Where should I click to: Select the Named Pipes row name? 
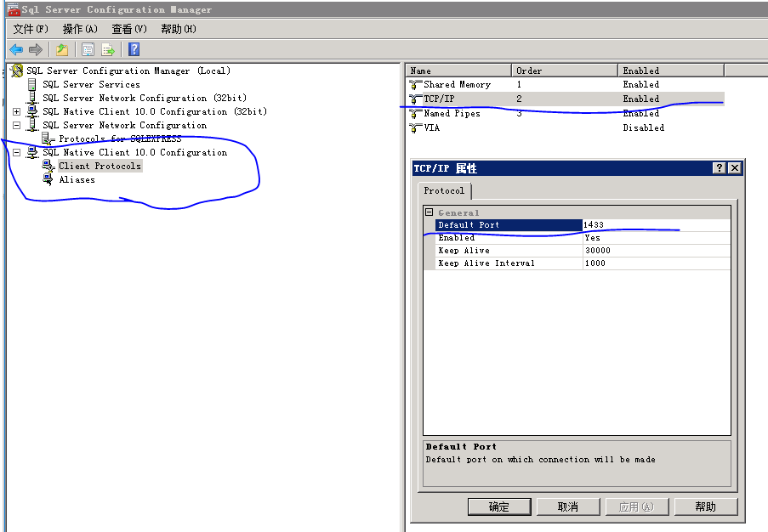click(x=452, y=114)
